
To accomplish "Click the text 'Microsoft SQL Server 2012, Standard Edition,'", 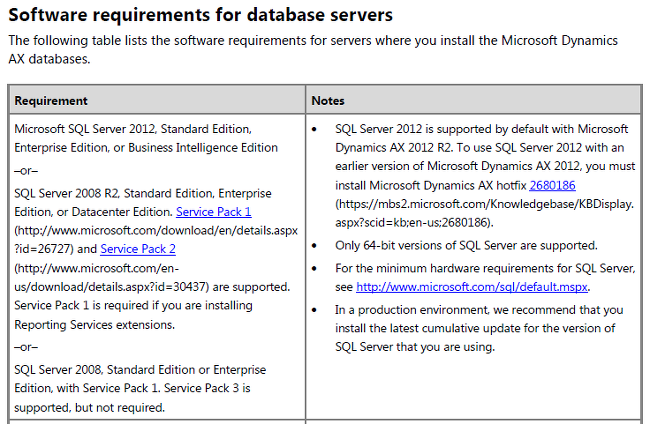I will pyautogui.click(x=133, y=129).
